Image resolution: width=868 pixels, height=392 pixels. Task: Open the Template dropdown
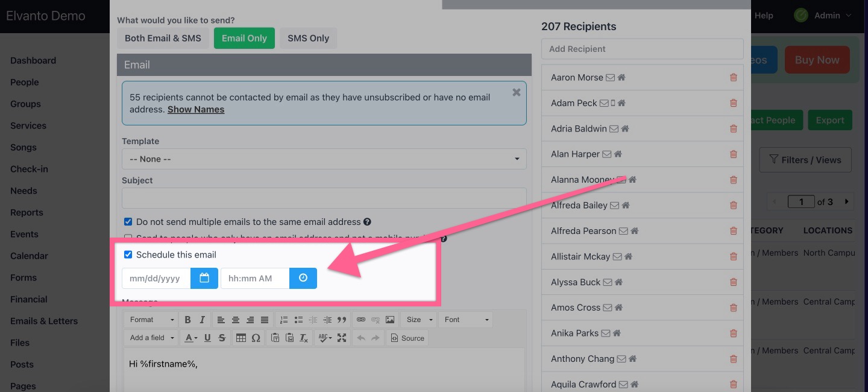[x=324, y=159]
